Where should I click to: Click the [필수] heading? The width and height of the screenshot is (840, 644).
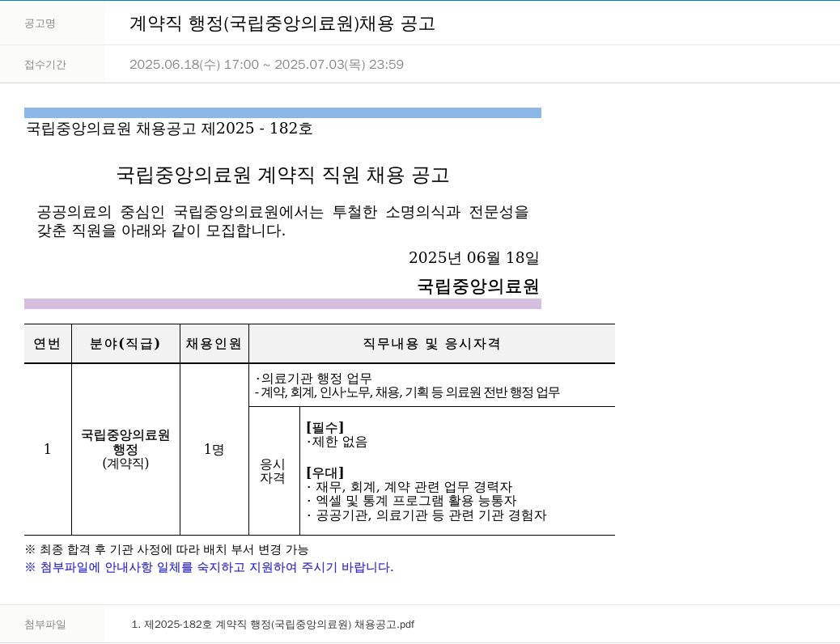pos(325,427)
